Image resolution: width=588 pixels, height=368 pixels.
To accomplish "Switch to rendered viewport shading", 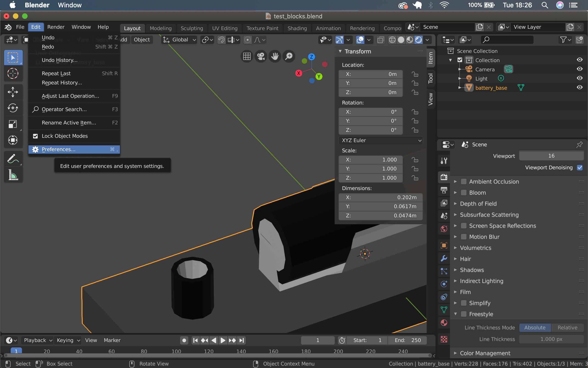I will pyautogui.click(x=418, y=40).
